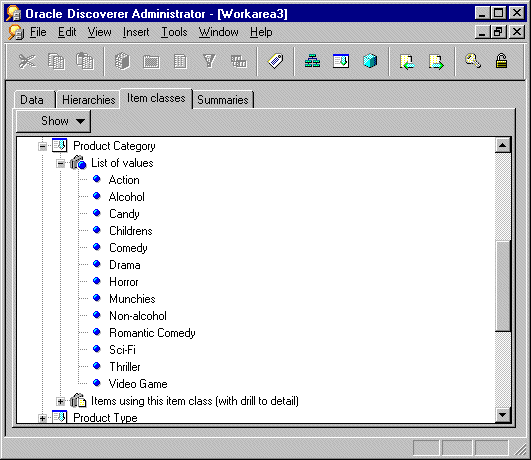Viewport: 531px width, 460px height.
Task: Restore the Workarea3 document window
Action: click(498, 32)
